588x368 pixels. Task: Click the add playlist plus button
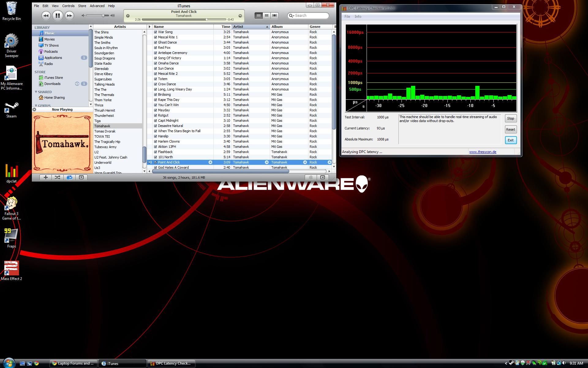pyautogui.click(x=46, y=177)
